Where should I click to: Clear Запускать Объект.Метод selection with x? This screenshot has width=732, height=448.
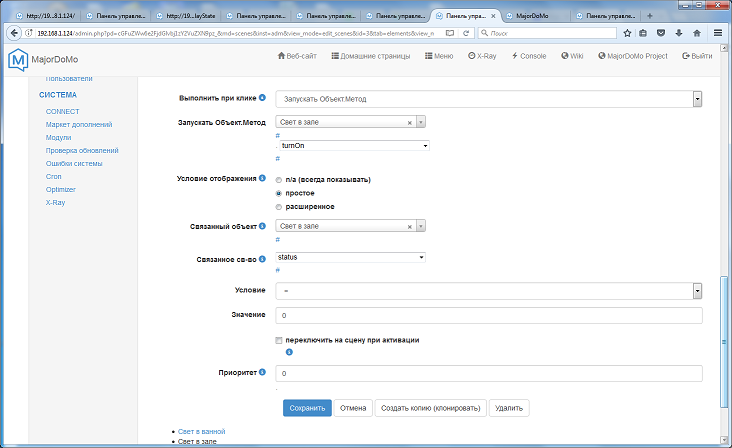[409, 123]
